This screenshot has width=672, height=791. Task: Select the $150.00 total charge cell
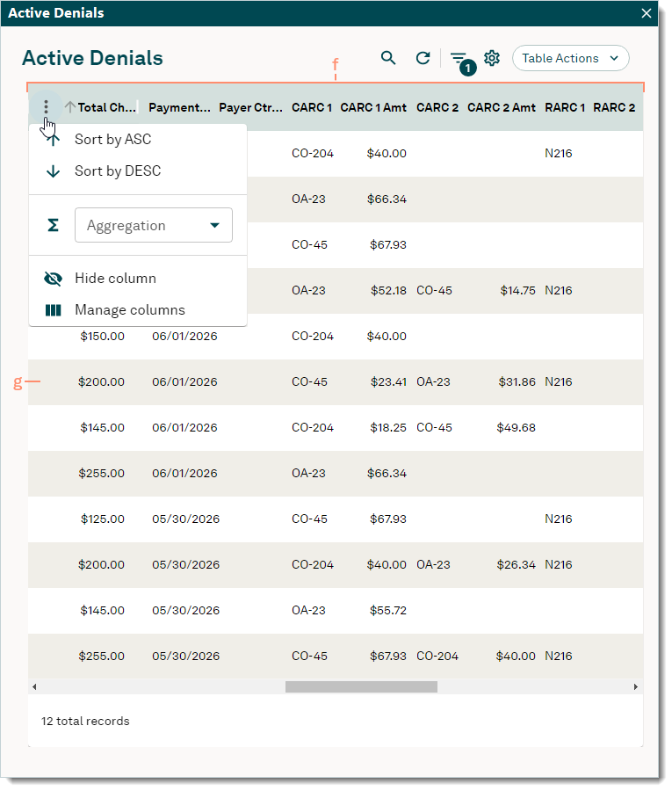coord(102,337)
